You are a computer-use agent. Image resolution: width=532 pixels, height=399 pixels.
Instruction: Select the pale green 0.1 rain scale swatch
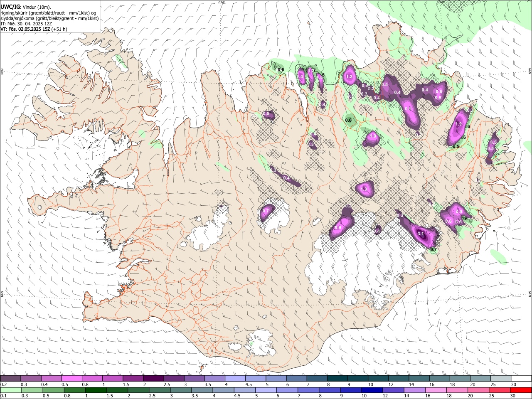click(x=11, y=390)
